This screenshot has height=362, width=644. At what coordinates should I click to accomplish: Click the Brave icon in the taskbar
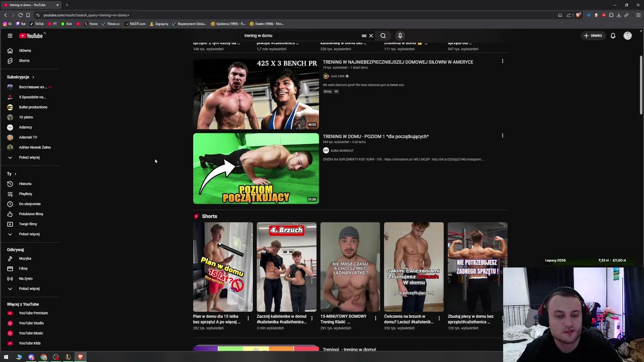(80, 357)
